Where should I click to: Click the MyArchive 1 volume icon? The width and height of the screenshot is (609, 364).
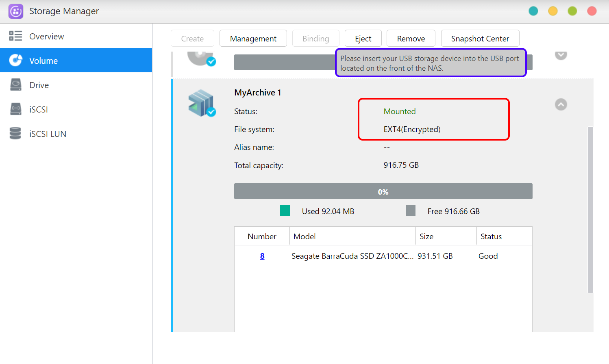tap(201, 103)
